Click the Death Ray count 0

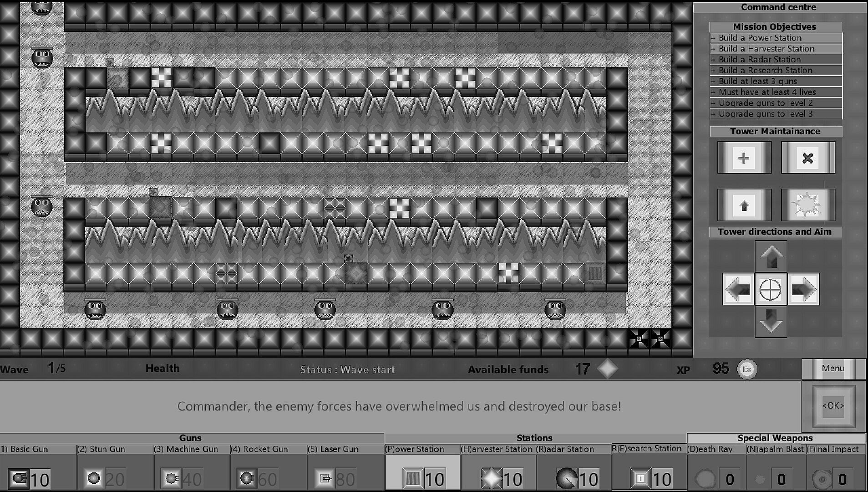[730, 479]
